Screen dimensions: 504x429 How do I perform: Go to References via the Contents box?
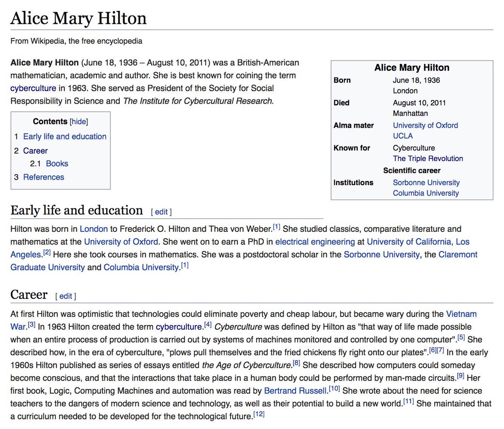[x=44, y=177]
